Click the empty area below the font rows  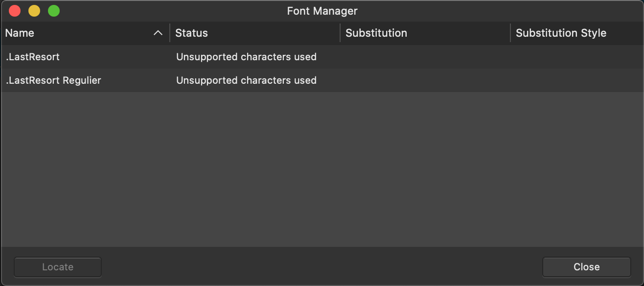pos(322,169)
